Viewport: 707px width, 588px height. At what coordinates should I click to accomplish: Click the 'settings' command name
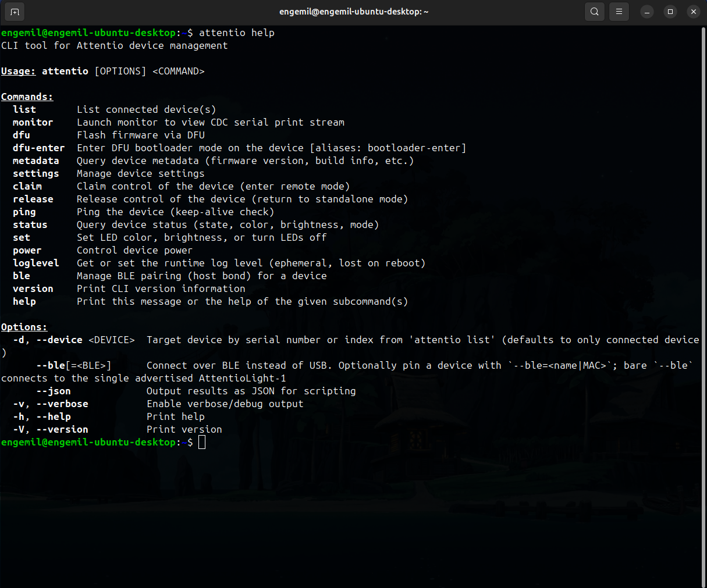pos(36,174)
